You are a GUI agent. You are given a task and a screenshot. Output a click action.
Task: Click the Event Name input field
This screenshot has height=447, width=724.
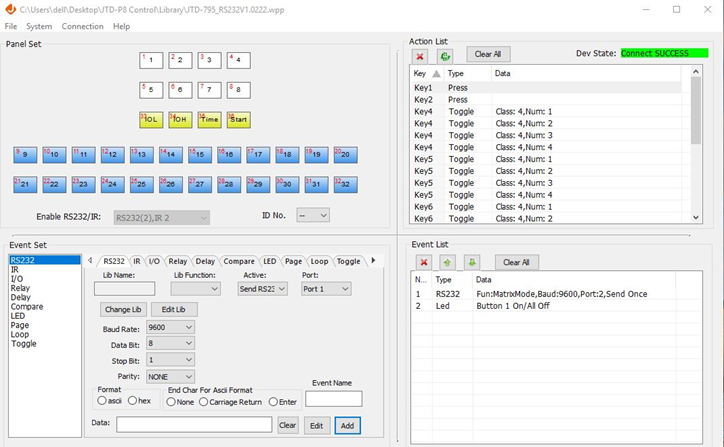[x=333, y=399]
